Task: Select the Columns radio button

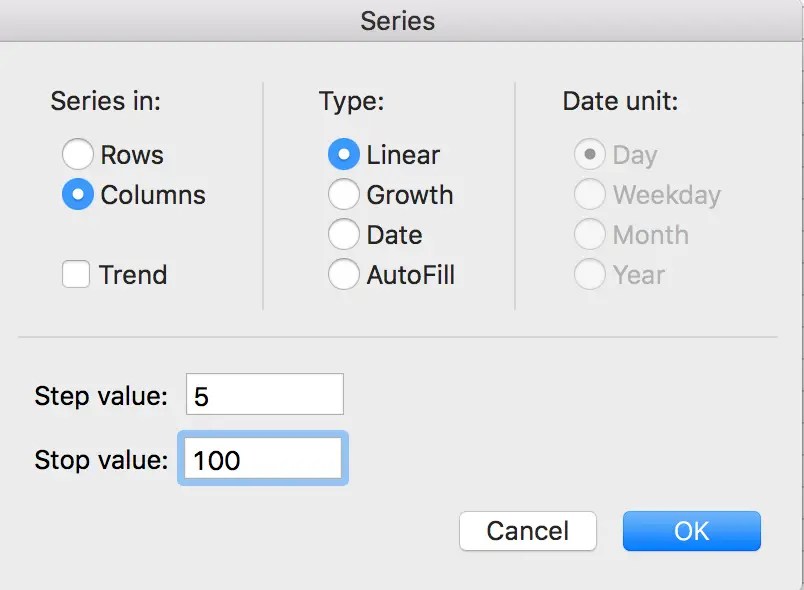Action: tap(78, 195)
